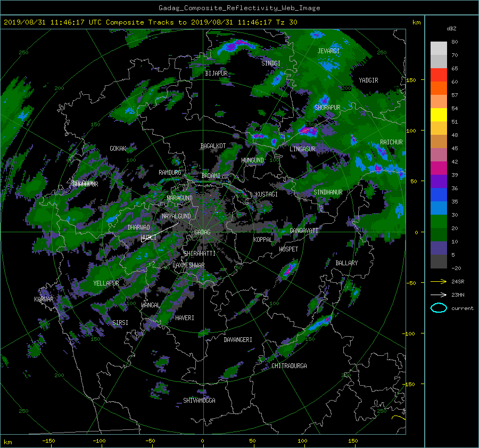The height and width of the screenshot is (448, 479).
Task: Click the BAGALKOT city label
Action: (x=213, y=146)
